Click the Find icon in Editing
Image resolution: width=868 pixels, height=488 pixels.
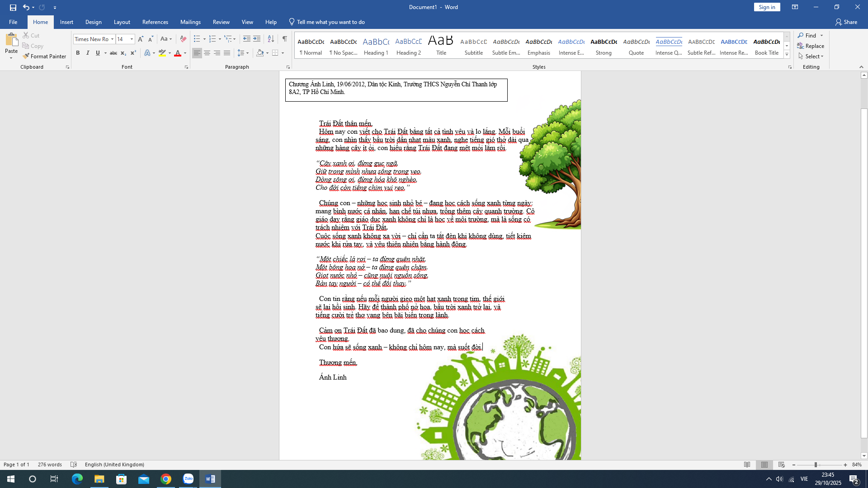[x=807, y=35]
